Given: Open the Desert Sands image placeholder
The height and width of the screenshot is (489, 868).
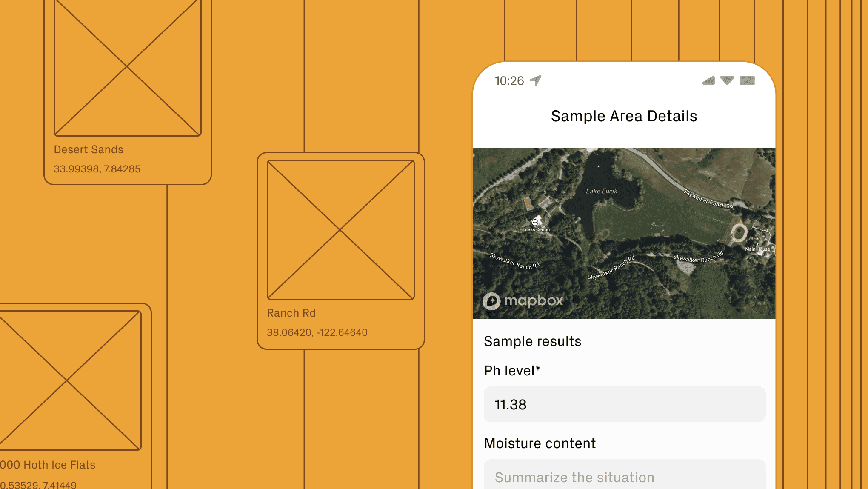Looking at the screenshot, I should click(127, 67).
